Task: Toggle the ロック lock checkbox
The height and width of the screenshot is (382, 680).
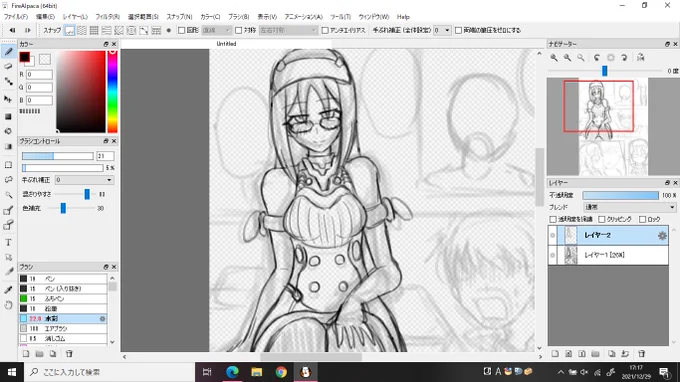Action: pos(643,219)
